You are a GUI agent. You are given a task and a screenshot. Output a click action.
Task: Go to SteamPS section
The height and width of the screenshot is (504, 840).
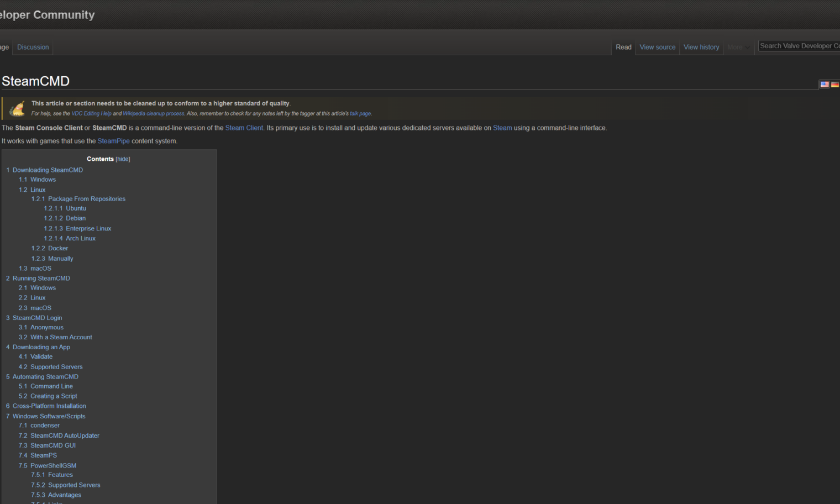coord(38,456)
